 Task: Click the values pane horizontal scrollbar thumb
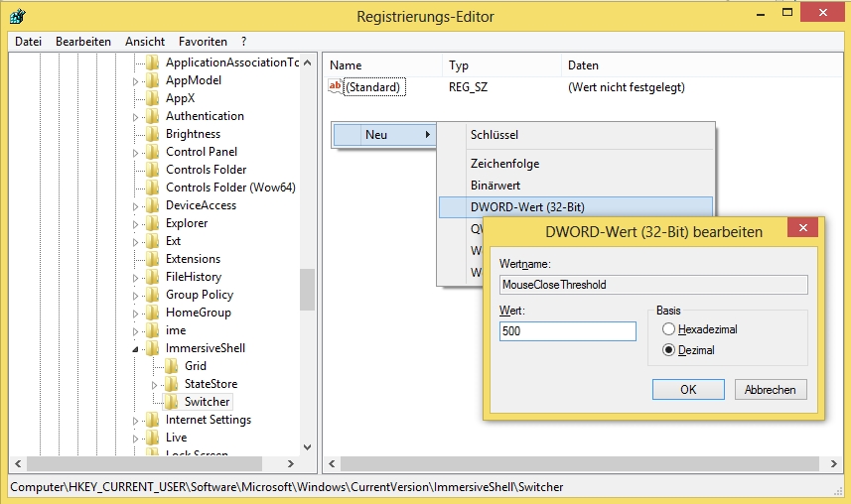580,464
